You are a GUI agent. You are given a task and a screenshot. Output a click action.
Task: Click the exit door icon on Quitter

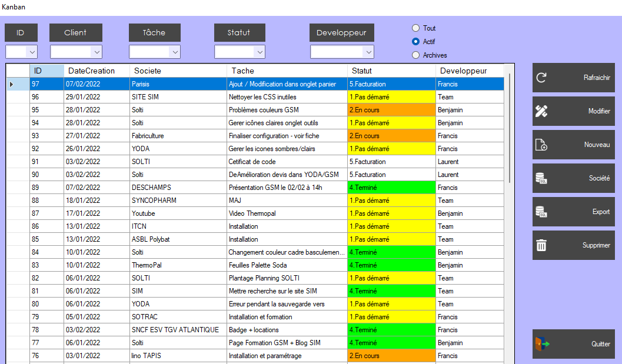[x=543, y=344]
